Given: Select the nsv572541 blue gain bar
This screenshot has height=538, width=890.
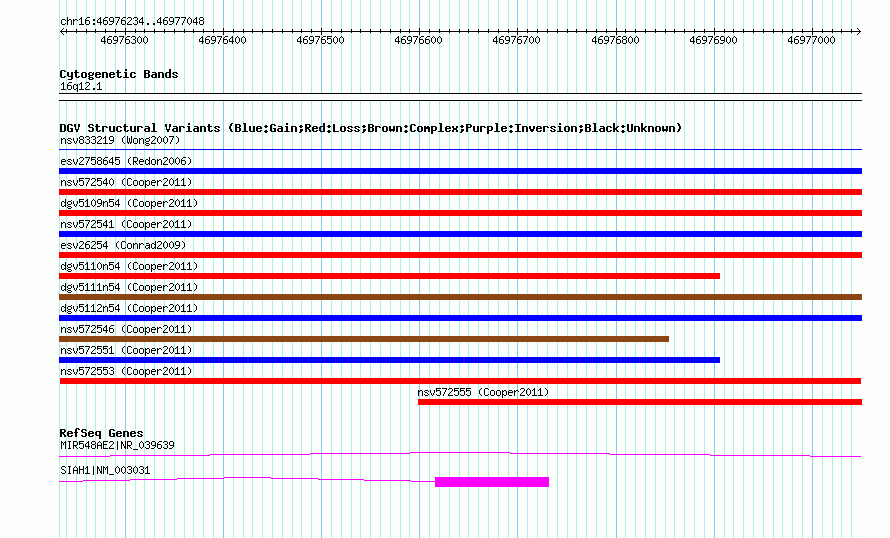Looking at the screenshot, I should 460,234.
